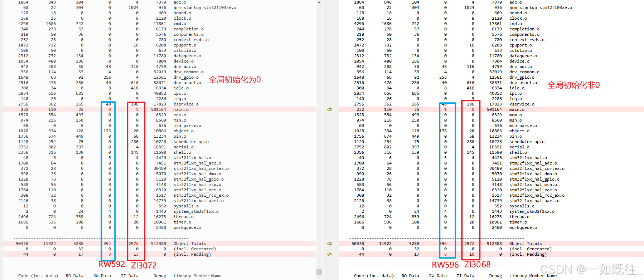Click the RO Data header in right pane
This screenshot has height=280, width=644.
pyautogui.click(x=410, y=276)
